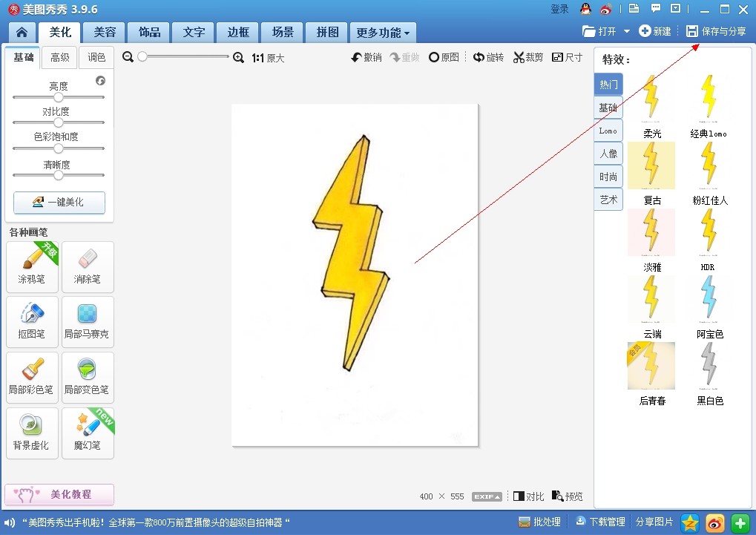Toggle 对比 compare view
756x535 pixels.
tap(528, 496)
